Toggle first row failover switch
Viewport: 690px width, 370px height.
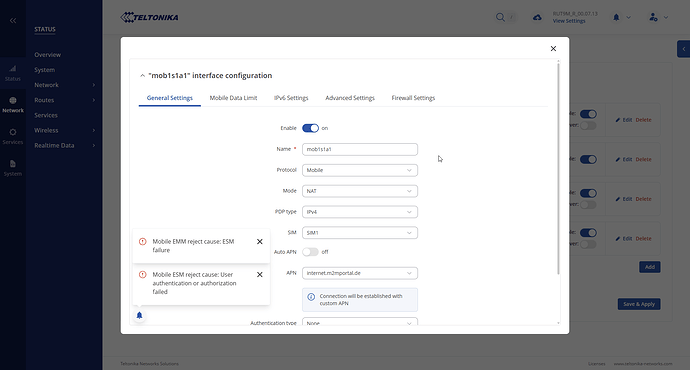pyautogui.click(x=588, y=125)
